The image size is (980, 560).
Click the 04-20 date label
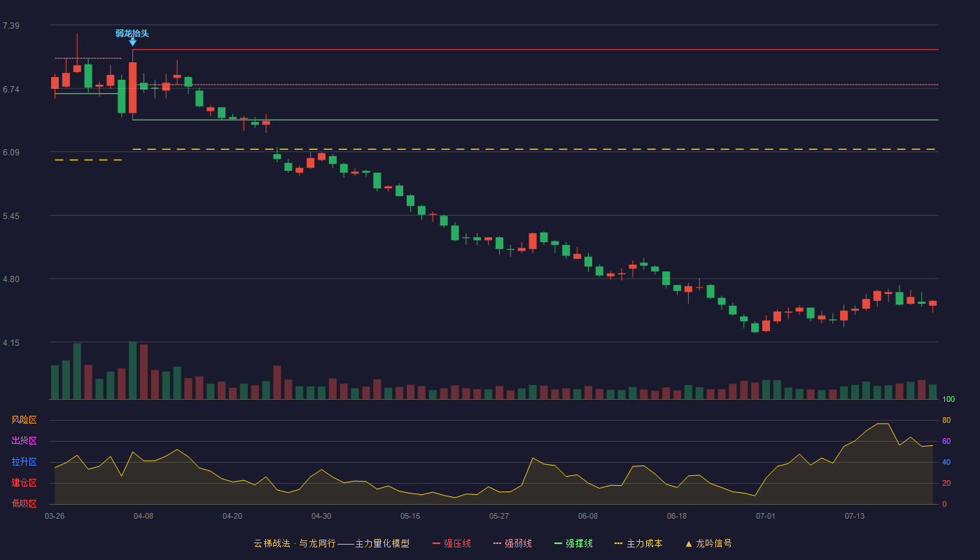232,516
